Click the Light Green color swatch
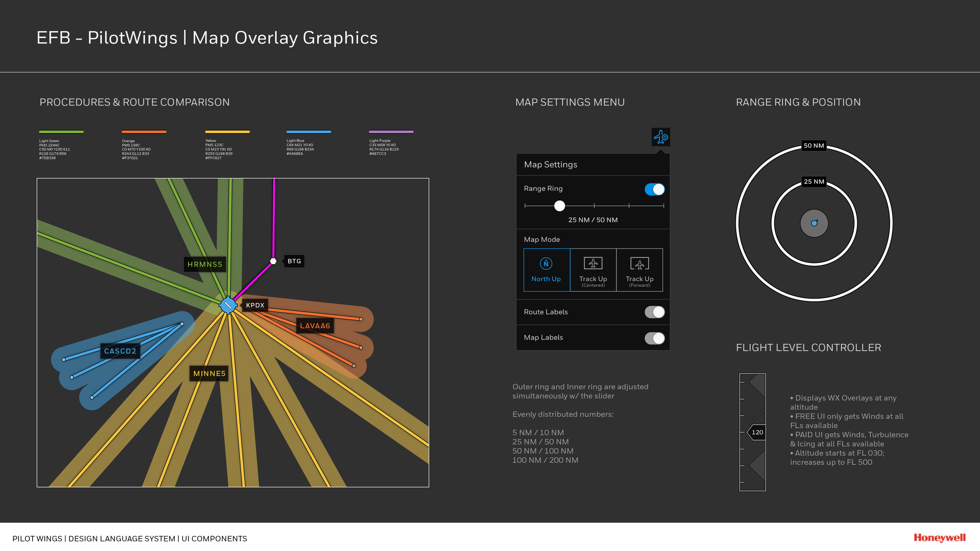Viewport: 980px width, 551px height. pos(61,132)
